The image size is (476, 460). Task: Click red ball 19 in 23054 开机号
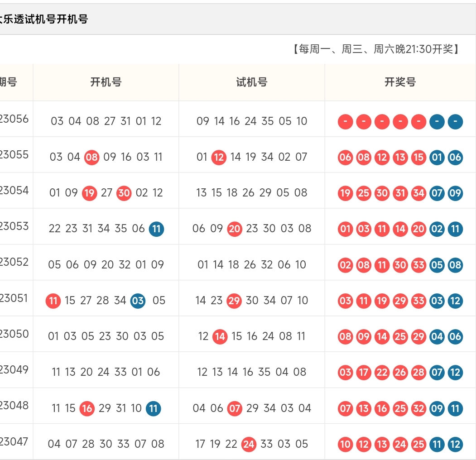coord(90,193)
